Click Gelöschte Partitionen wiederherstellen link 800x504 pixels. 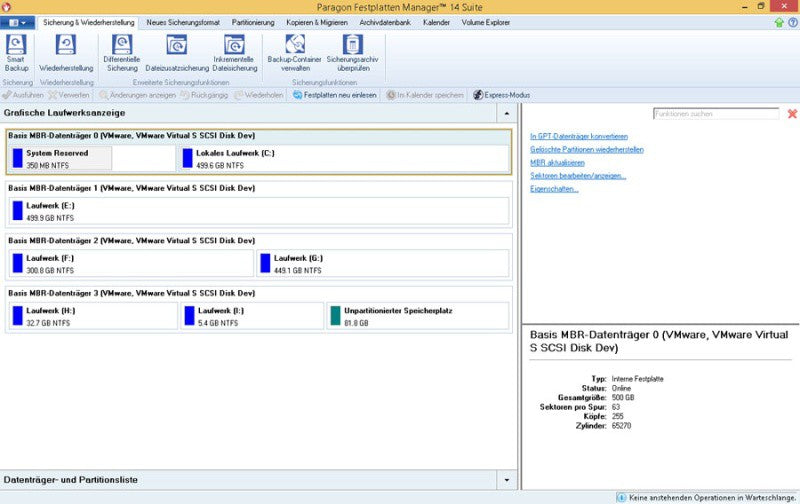pyautogui.click(x=587, y=149)
